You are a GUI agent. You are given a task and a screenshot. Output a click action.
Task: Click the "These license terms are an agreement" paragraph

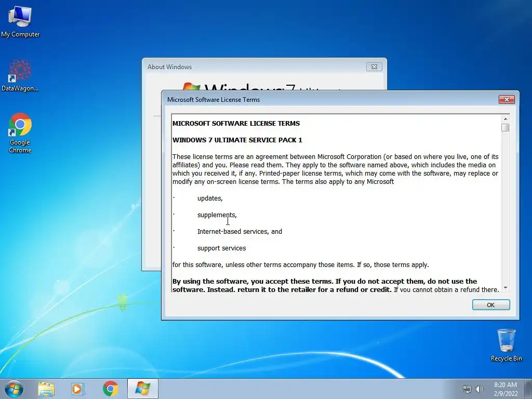point(335,169)
